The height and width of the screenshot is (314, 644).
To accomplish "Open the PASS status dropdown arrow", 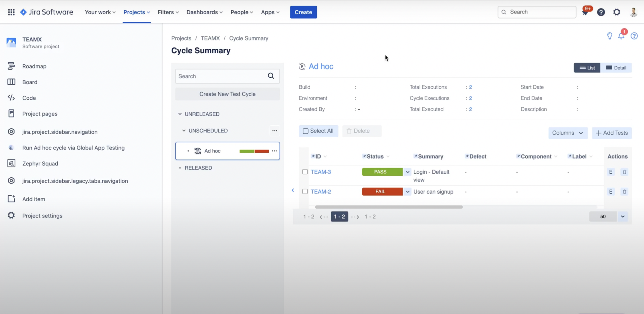I will (x=407, y=172).
